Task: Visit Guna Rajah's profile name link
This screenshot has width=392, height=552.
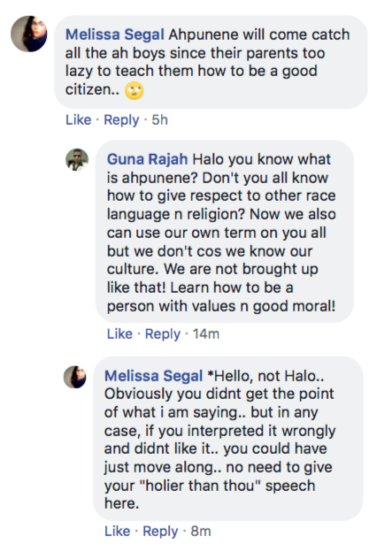Action: tap(147, 159)
